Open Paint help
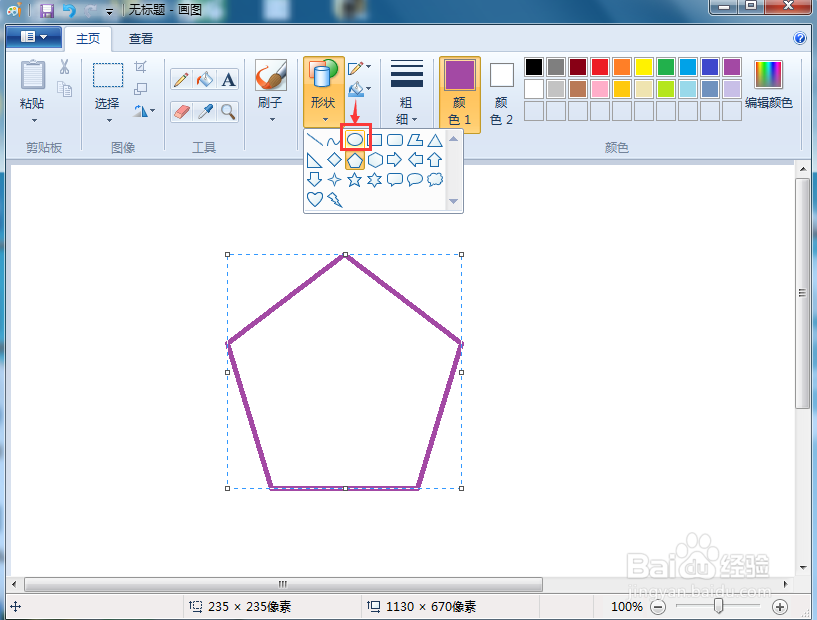Viewport: 817px width, 620px height. tap(799, 38)
